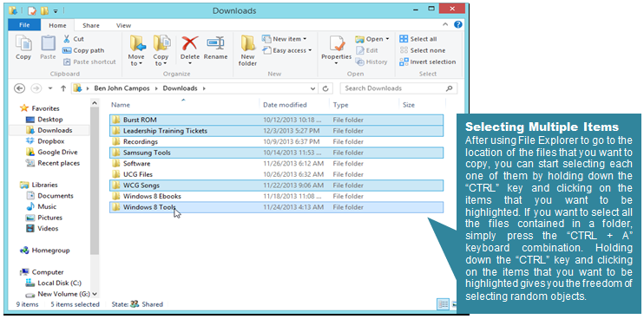Click the Copy icon in Clipboard group

[x=23, y=43]
